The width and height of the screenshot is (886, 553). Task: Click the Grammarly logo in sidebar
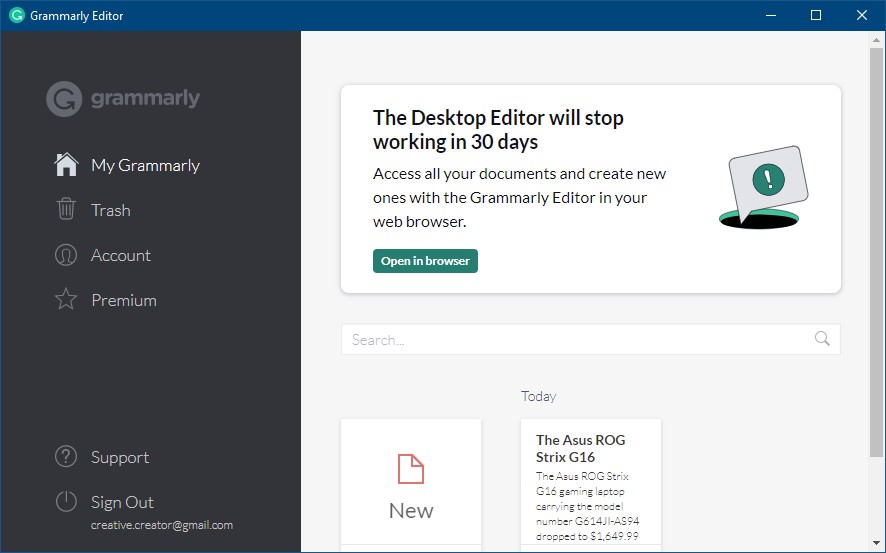(x=123, y=99)
